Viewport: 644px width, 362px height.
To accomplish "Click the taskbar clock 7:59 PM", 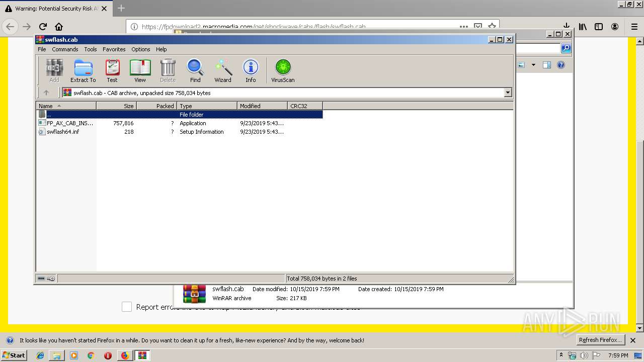I will (618, 355).
